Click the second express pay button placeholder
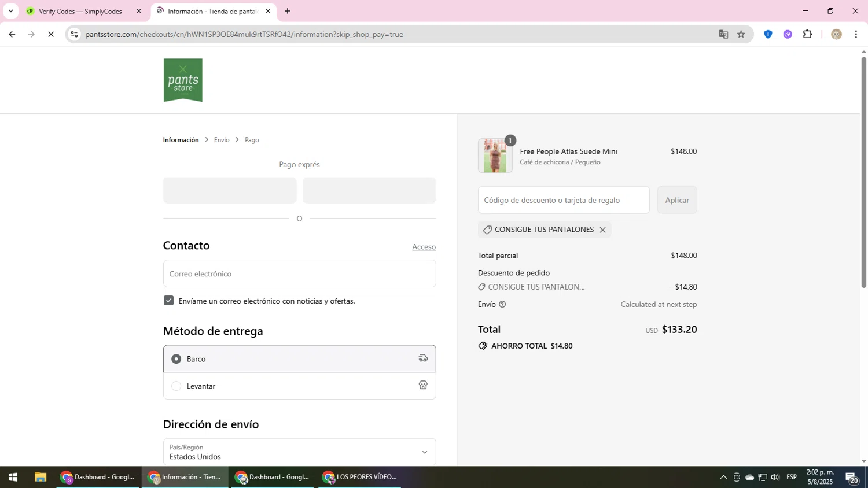Viewport: 868px width, 488px height. point(369,190)
